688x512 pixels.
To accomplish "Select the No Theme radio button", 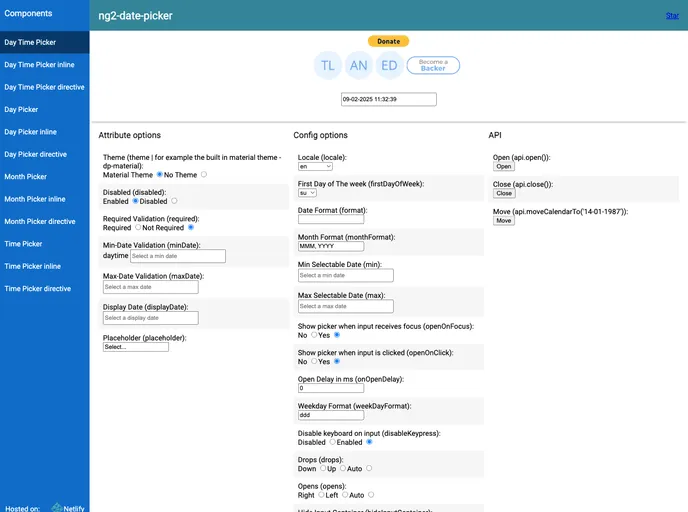I will click(204, 175).
